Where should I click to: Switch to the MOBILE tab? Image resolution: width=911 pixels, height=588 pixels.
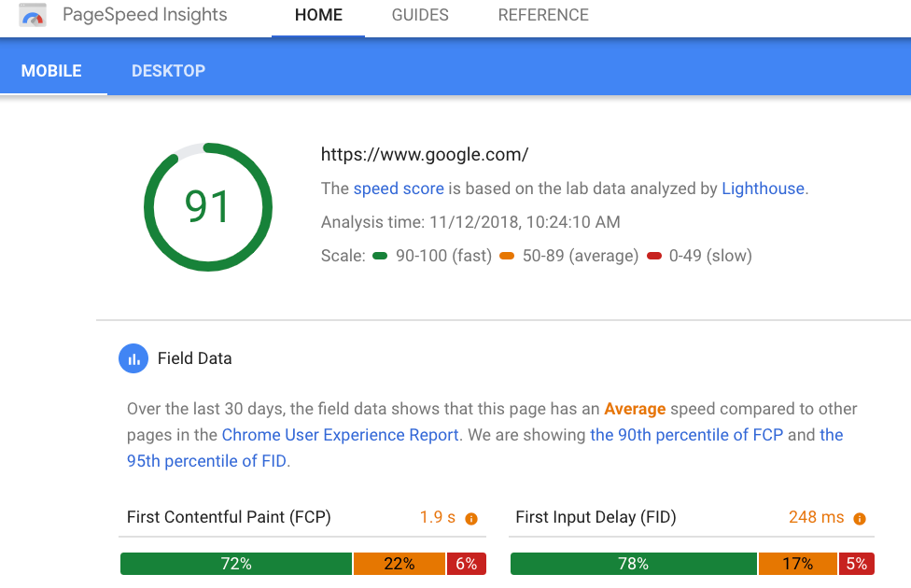52,71
